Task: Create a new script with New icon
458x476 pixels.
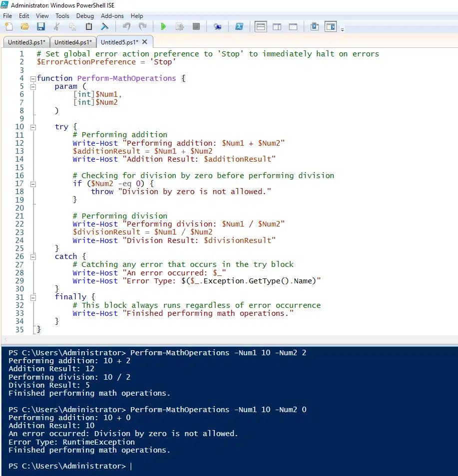Action: coord(9,27)
